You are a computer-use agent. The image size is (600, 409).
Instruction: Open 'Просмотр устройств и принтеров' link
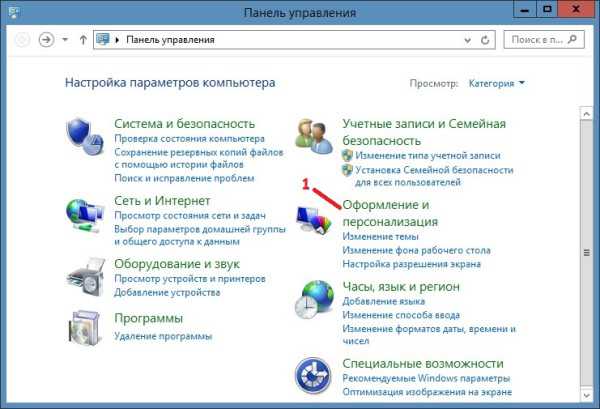[x=190, y=279]
